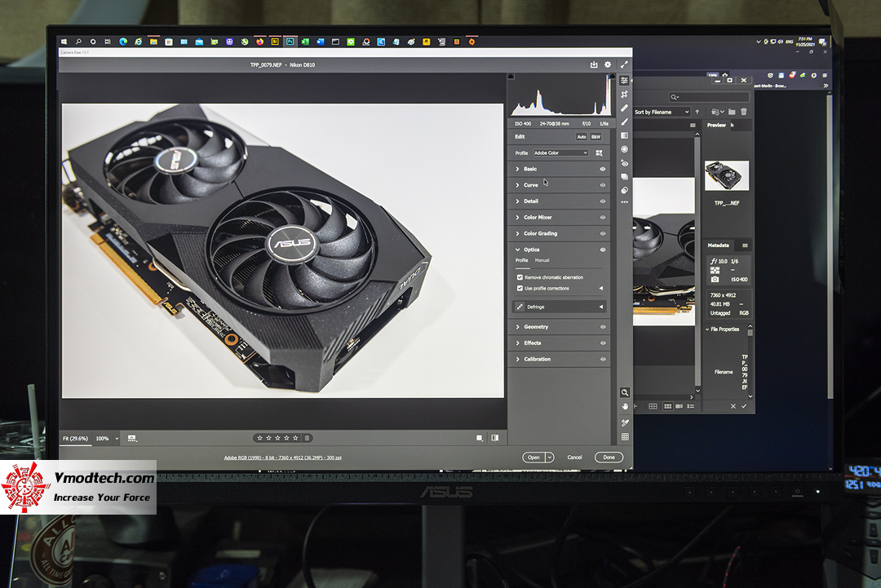This screenshot has width=881, height=588.
Task: Open Sort by Filename dropdown in Bridge
Action: (662, 113)
